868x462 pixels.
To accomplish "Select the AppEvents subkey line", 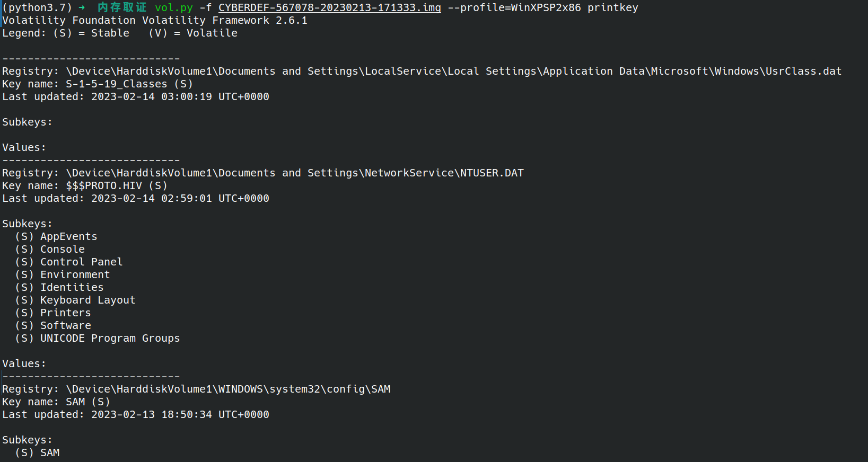I will [56, 237].
